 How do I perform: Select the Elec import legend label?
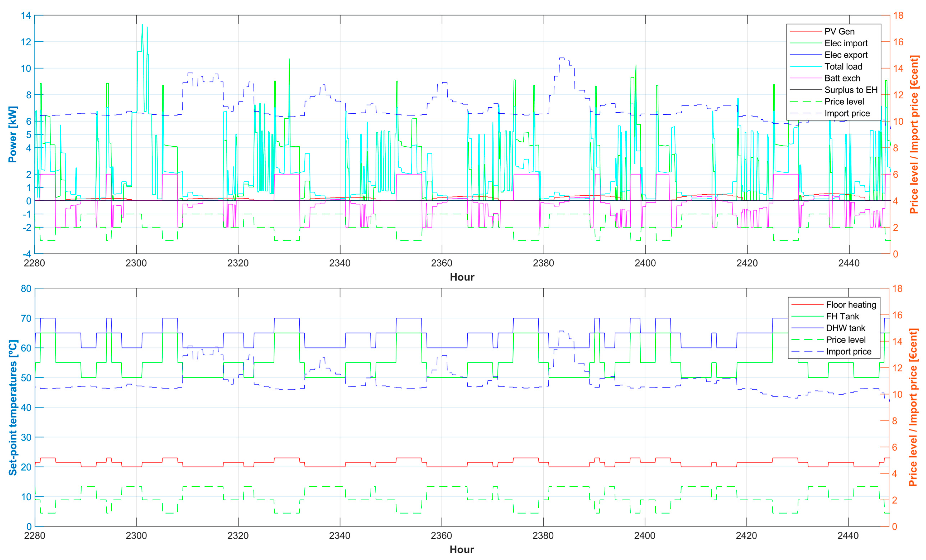point(846,43)
